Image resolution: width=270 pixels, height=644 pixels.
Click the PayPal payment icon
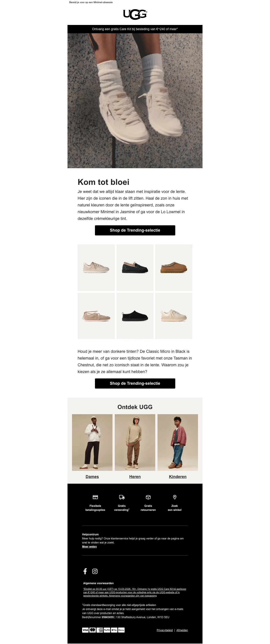107,630
